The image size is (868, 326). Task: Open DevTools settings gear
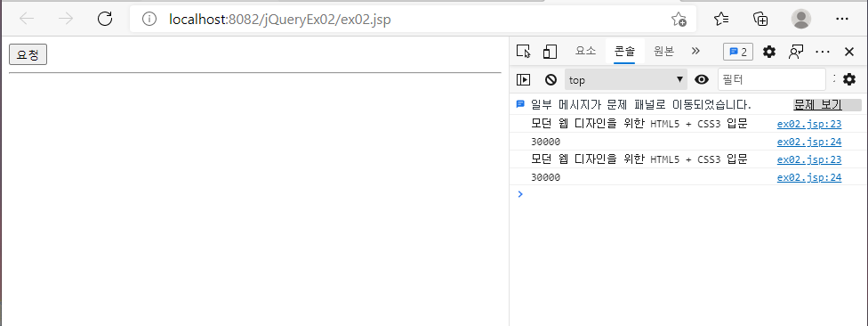[x=769, y=53]
